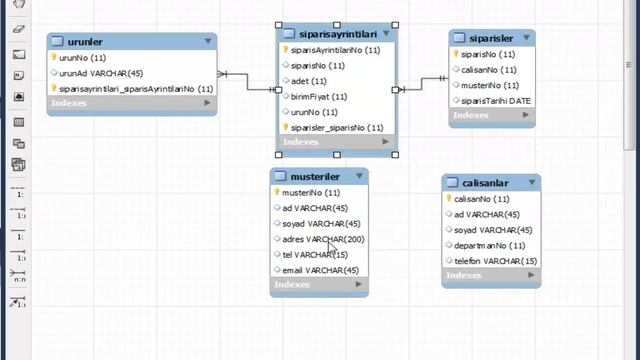Select the musteriler table title
The image size is (640, 360).
[315, 176]
